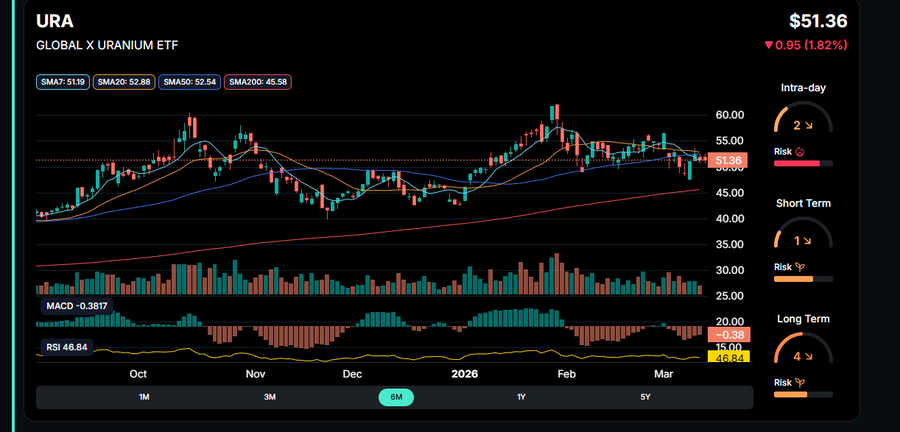Click the 0.95 (1.82%) change value
Screen dimensions: 900x432
click(x=811, y=45)
